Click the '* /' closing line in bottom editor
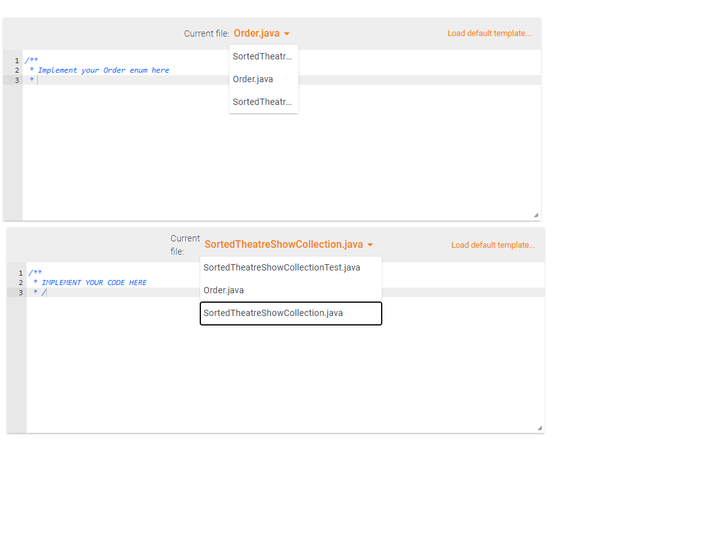The height and width of the screenshot is (560, 728). point(40,292)
